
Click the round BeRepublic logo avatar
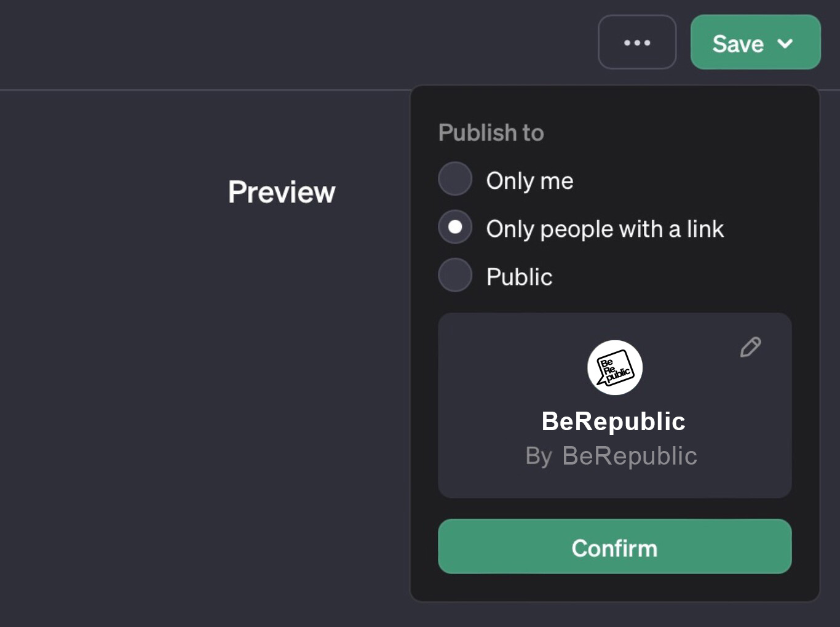pyautogui.click(x=614, y=367)
